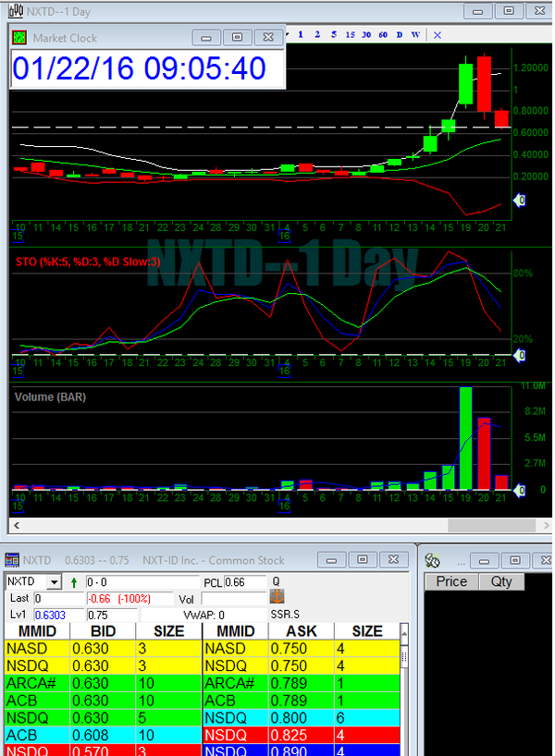This screenshot has height=756, width=555.
Task: Click the X icon in chart toolbar
Action: pos(438,35)
